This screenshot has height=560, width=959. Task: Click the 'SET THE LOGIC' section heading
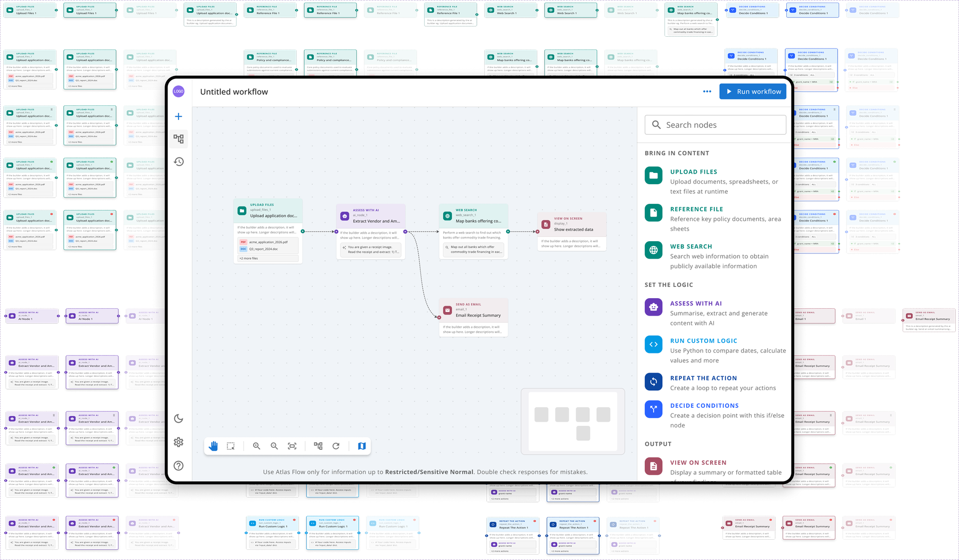[669, 285]
